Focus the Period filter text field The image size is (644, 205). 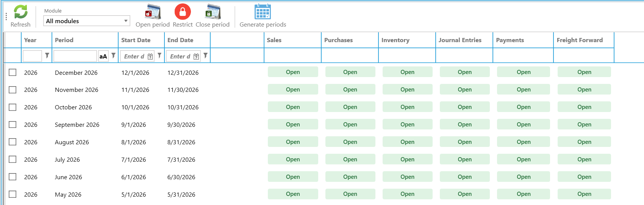coord(75,56)
